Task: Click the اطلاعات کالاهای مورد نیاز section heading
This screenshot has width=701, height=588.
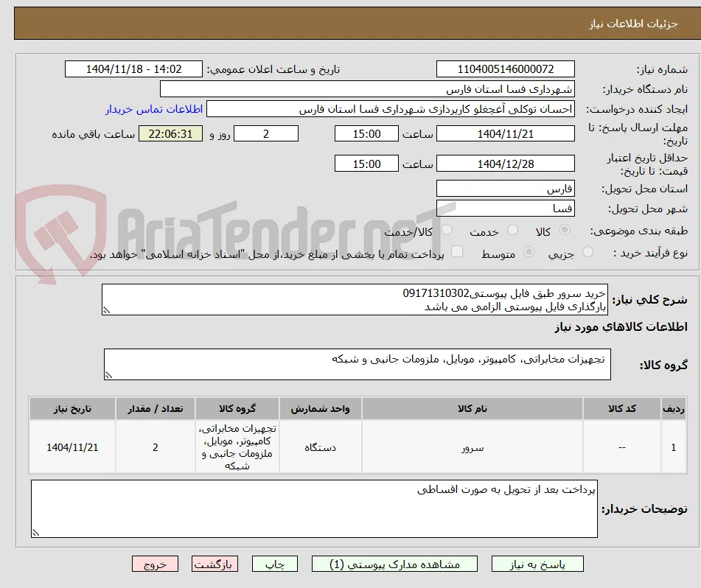Action: [x=621, y=326]
